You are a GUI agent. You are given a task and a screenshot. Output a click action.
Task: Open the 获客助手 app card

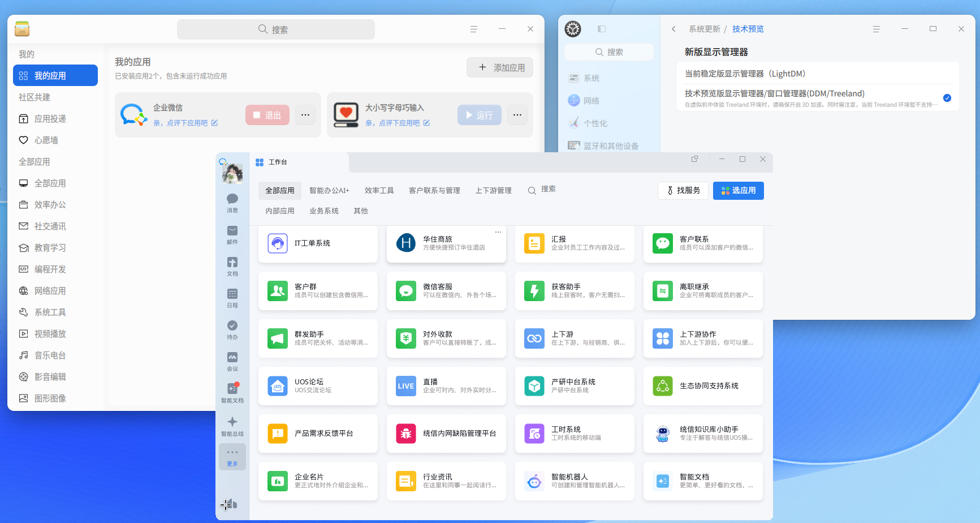[575, 291]
